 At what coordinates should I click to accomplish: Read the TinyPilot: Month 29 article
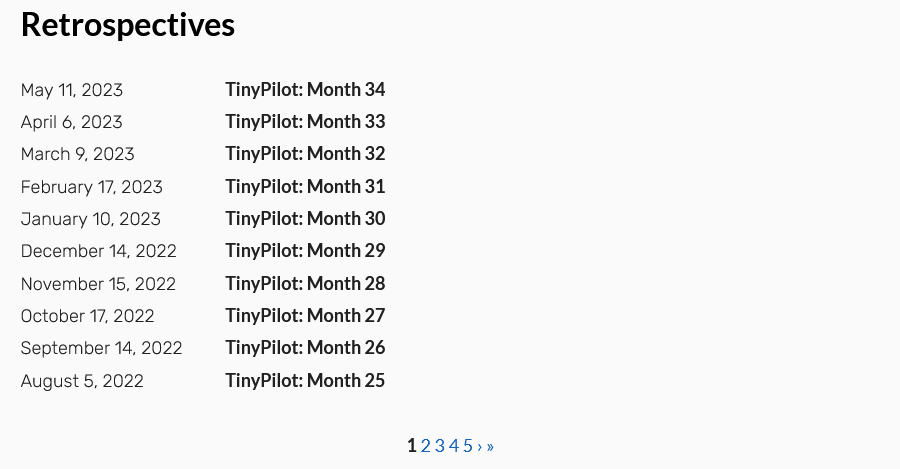(305, 251)
